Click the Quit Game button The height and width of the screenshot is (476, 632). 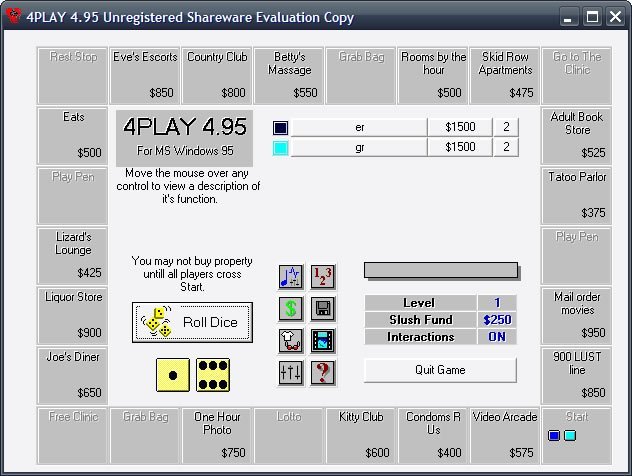[x=440, y=370]
